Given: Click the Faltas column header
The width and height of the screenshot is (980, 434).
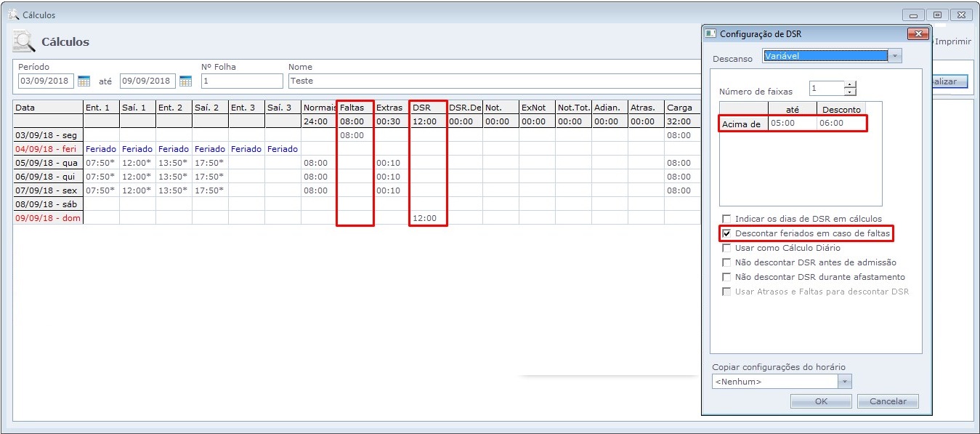Looking at the screenshot, I should (355, 108).
